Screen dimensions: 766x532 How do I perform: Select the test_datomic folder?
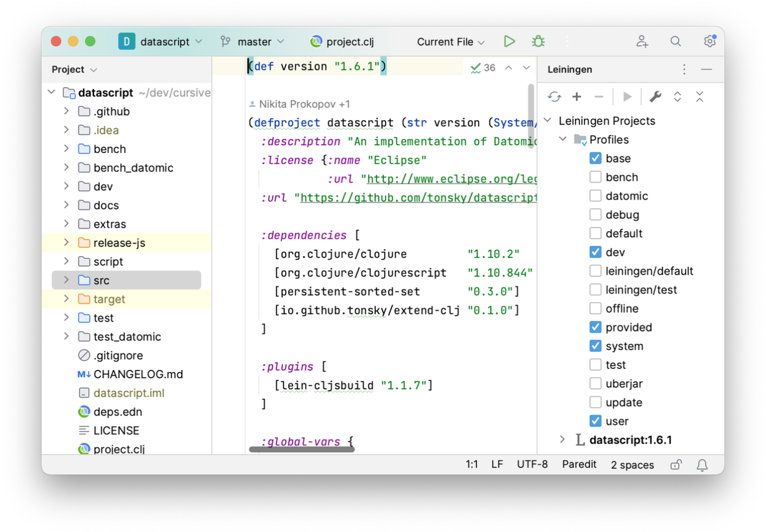tap(120, 336)
